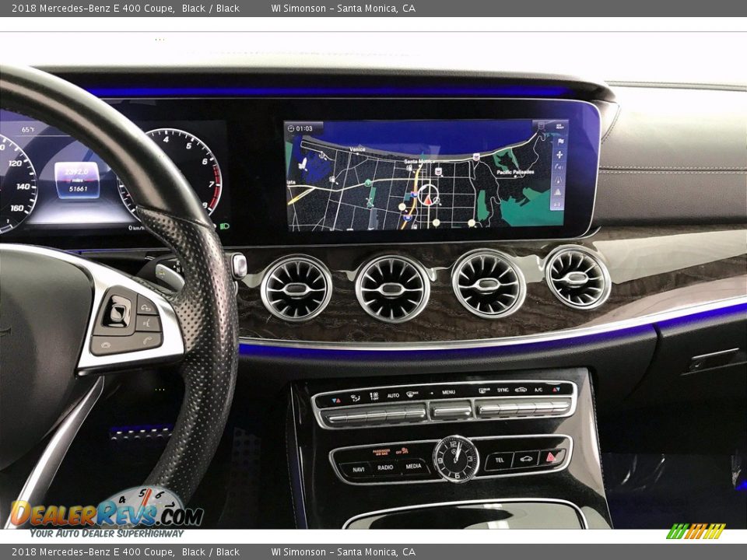
Task: Tap the clock icon beside 01:03 on screen
Action: [290, 128]
